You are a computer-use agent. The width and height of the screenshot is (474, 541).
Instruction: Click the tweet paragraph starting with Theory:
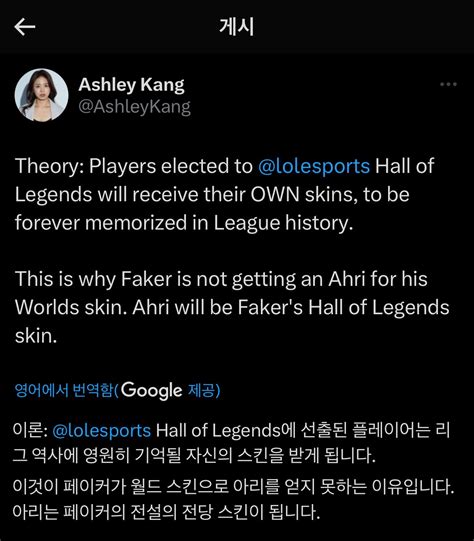point(225,194)
